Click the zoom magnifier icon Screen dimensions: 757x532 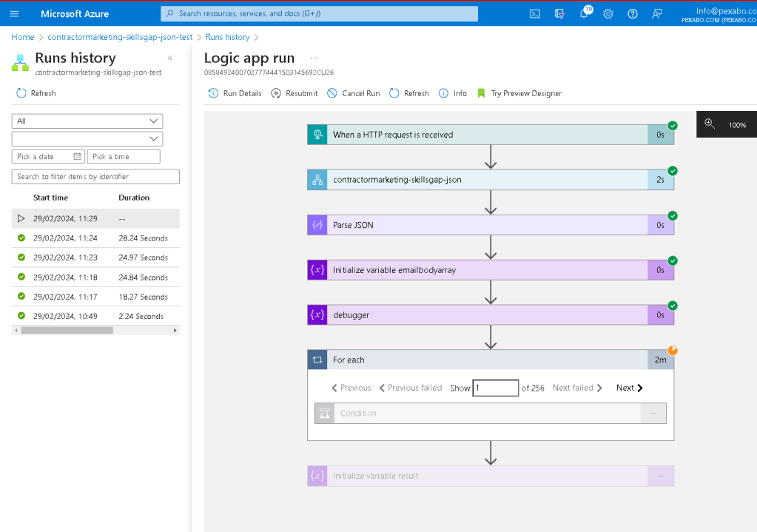point(709,124)
